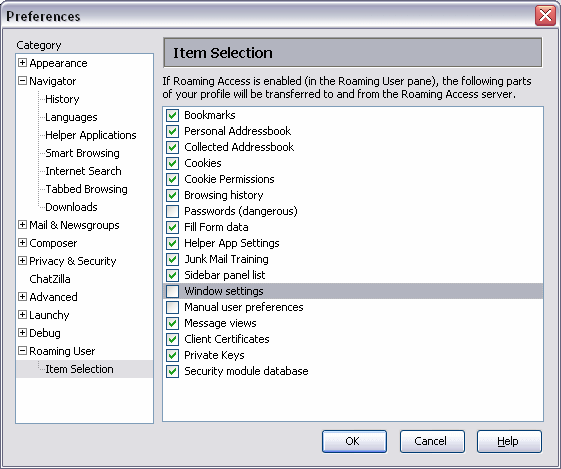Open the Downloads preferences pane
The width and height of the screenshot is (561, 469).
click(x=71, y=207)
